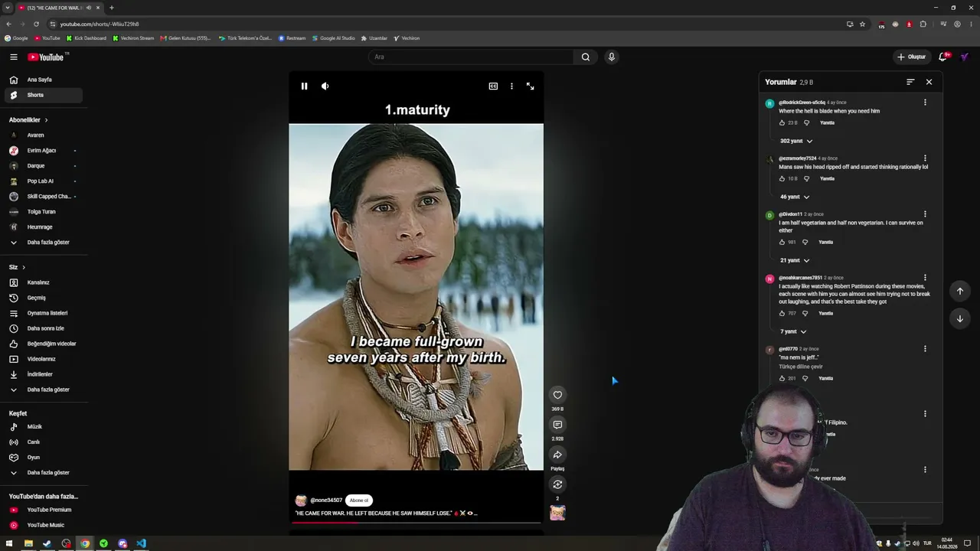This screenshot has height=551, width=980.
Task: Click the search magnifier button
Action: [x=586, y=57]
